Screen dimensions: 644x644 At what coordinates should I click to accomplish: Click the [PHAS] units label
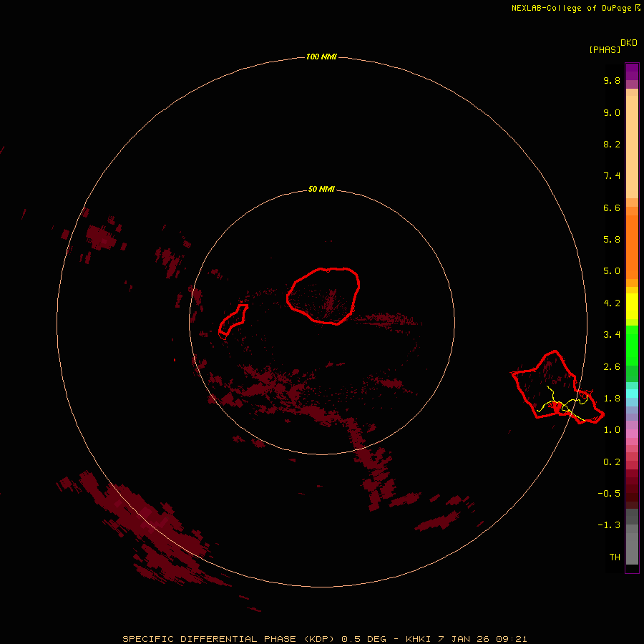coord(605,49)
